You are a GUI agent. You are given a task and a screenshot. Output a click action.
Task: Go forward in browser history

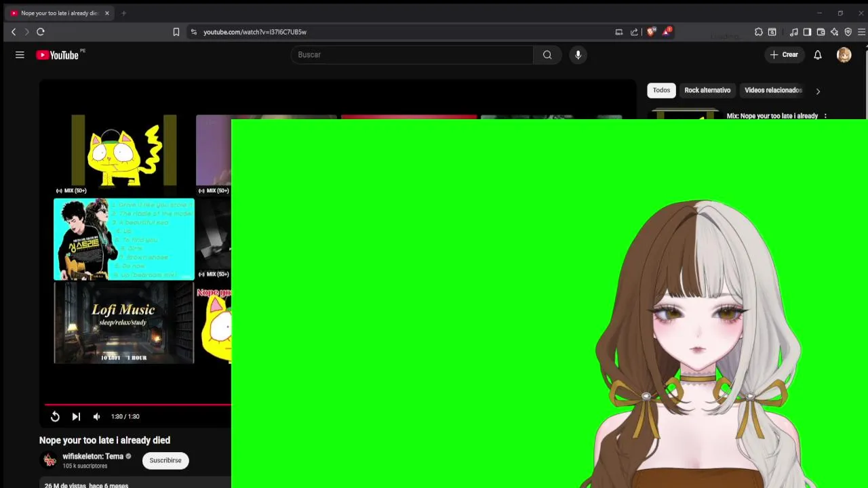[27, 32]
